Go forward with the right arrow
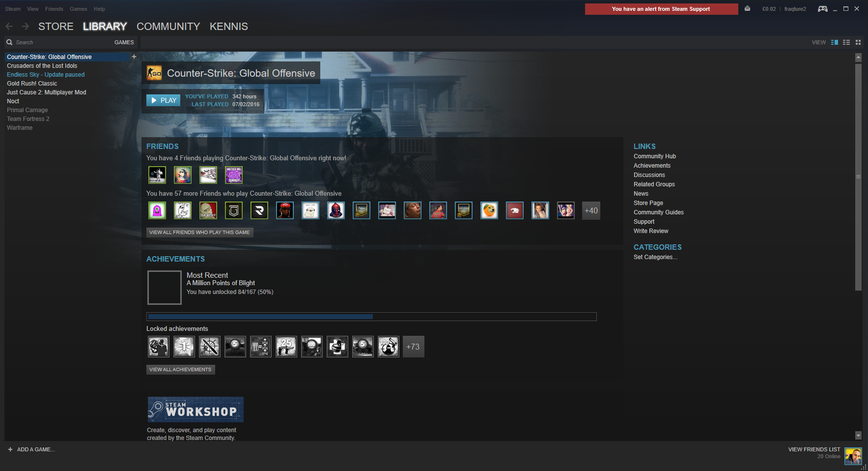The height and width of the screenshot is (471, 868). 25,27
